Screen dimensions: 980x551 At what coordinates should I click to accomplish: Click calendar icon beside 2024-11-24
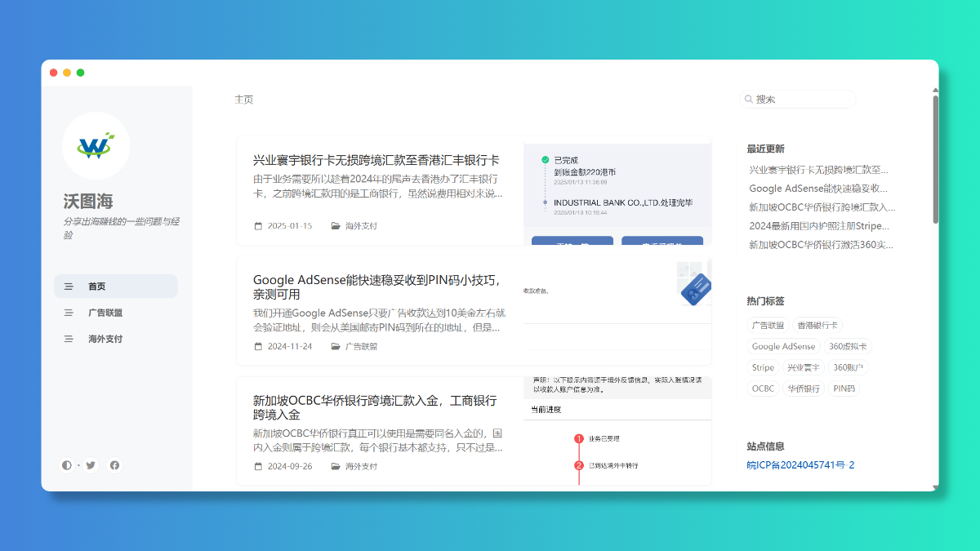[259, 346]
